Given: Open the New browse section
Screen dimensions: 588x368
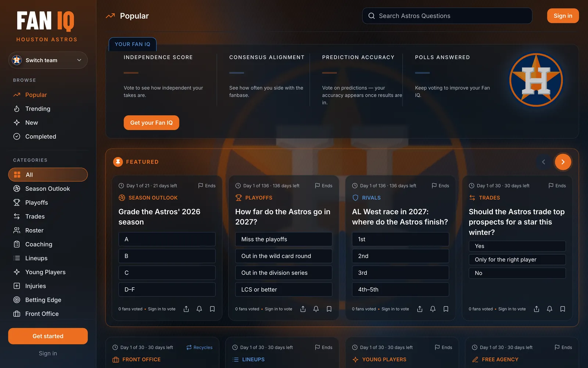Looking at the screenshot, I should (48, 123).
